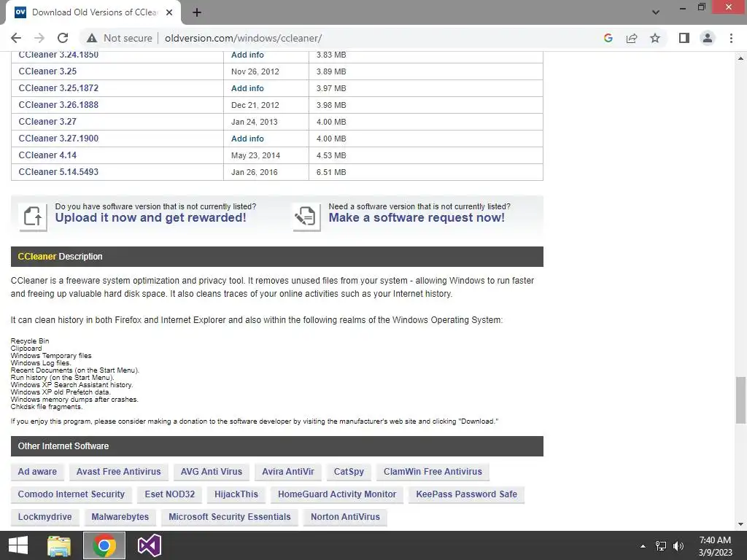Open AVG Anti Virus link
747x560 pixels.
pyautogui.click(x=212, y=472)
